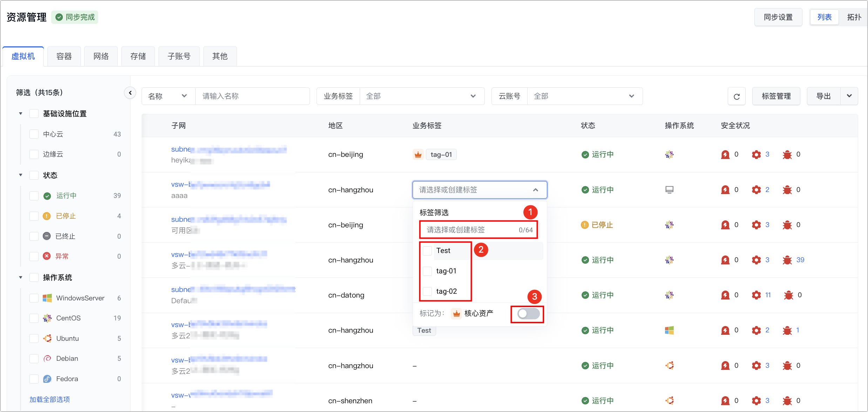Click running status icon in cn-datong row
This screenshot has height=412, width=868.
coord(585,295)
